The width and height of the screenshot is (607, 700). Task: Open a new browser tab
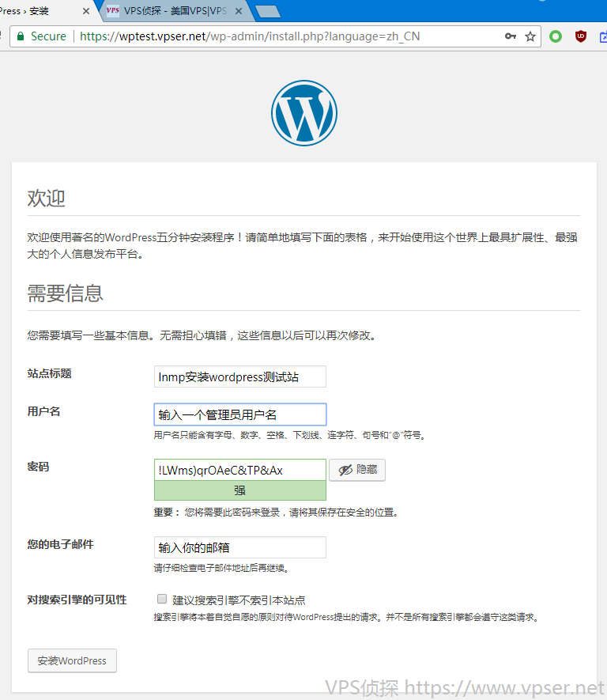tap(268, 11)
